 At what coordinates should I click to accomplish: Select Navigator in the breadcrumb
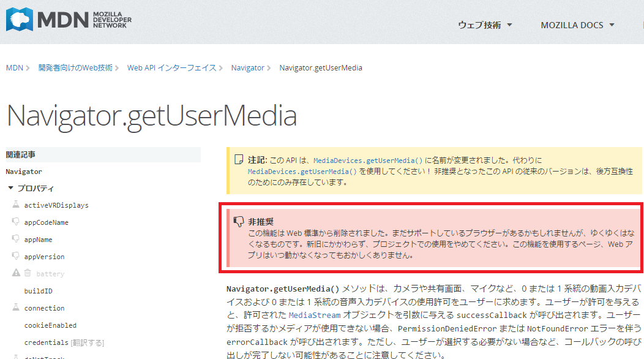pos(247,68)
